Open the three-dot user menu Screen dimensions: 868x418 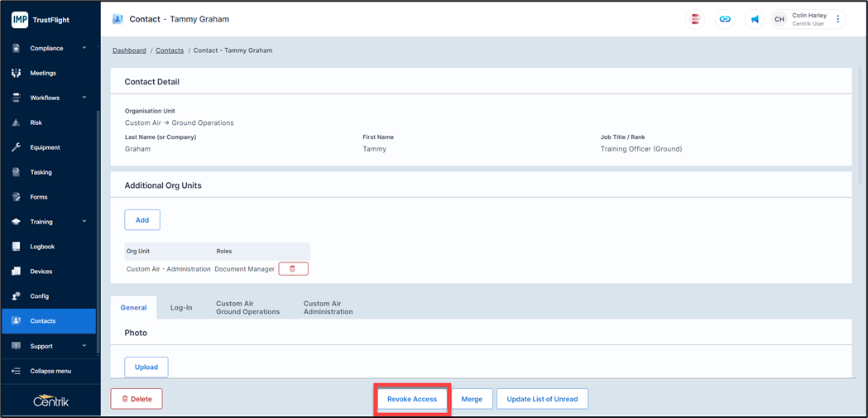point(837,19)
